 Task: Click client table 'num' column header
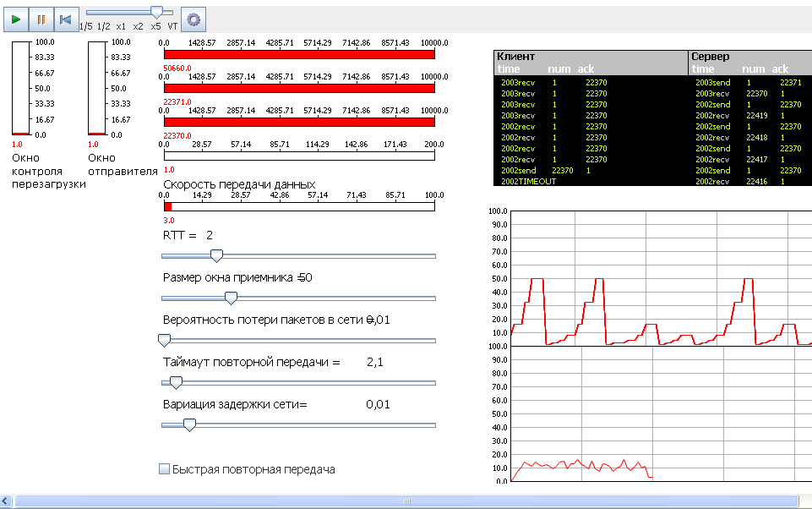559,69
